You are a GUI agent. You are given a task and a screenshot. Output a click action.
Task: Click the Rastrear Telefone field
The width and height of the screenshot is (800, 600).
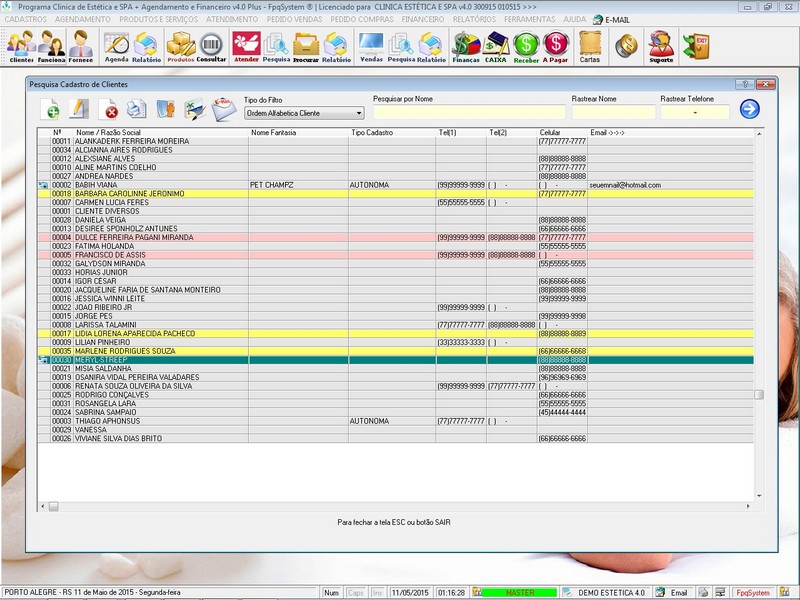coord(695,112)
